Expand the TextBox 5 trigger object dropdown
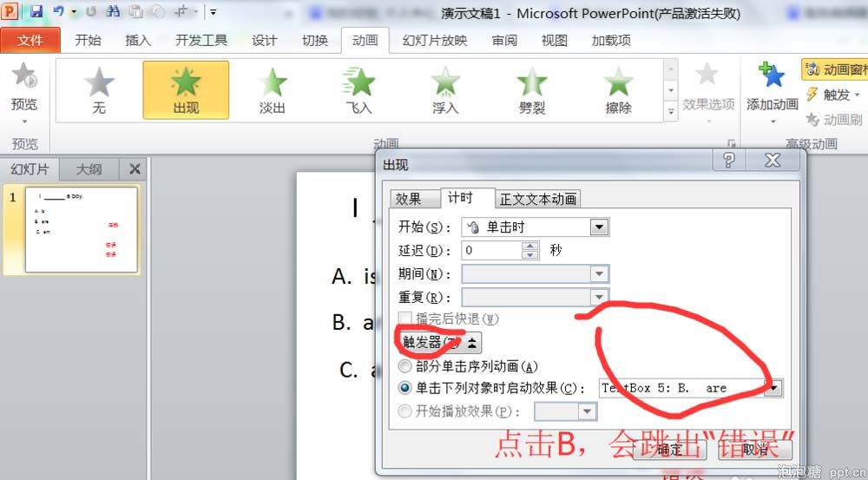 [773, 389]
